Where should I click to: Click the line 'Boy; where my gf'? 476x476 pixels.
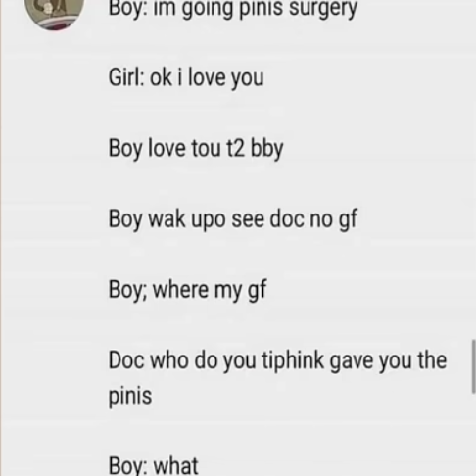tap(188, 290)
